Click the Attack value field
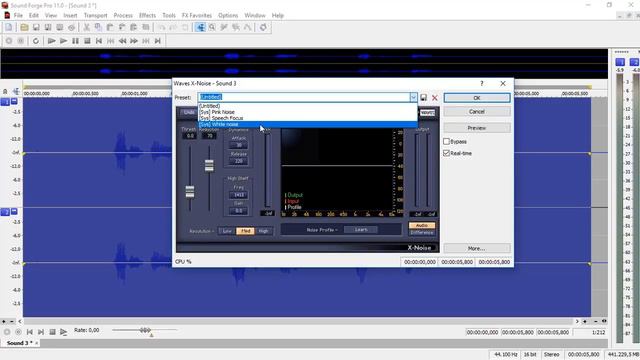 [x=239, y=145]
